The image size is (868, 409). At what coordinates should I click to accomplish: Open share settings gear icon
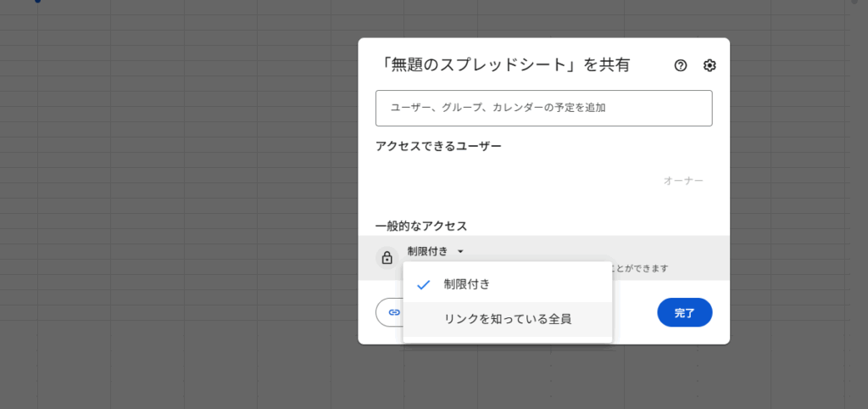[709, 65]
